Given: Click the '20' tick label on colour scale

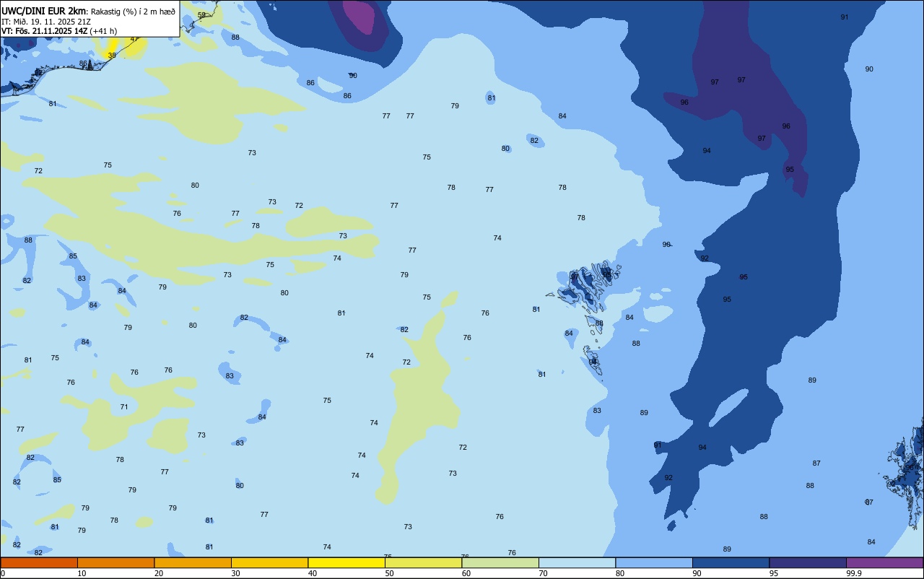Looking at the screenshot, I should [159, 573].
